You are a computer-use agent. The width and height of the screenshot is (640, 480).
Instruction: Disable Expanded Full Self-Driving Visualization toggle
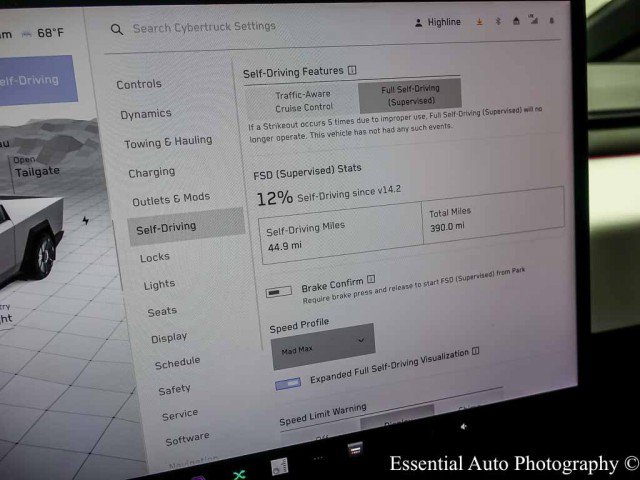pos(288,383)
